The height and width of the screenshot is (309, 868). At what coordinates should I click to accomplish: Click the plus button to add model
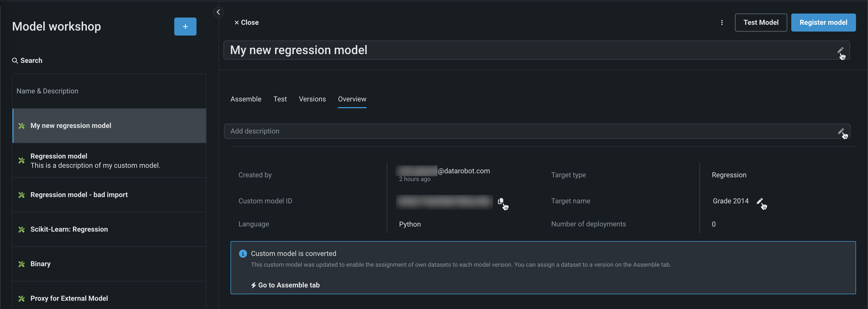(x=185, y=26)
